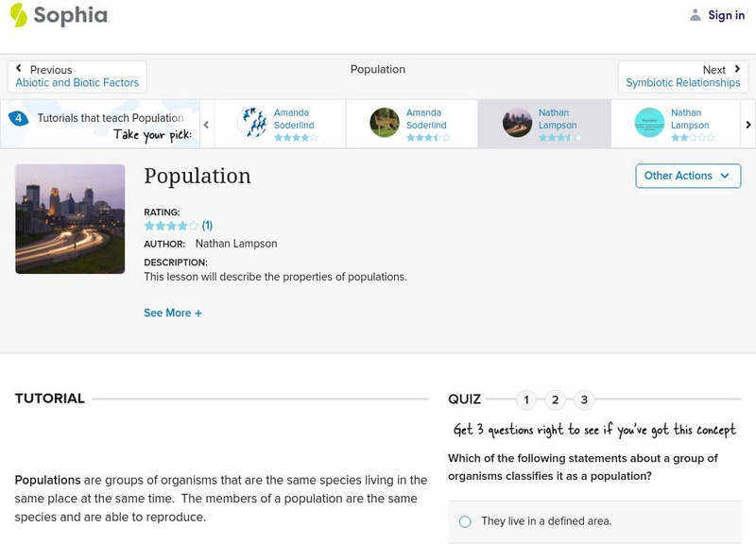The height and width of the screenshot is (544, 756).
Task: Click the Previous arrow icon
Action: [19, 69]
